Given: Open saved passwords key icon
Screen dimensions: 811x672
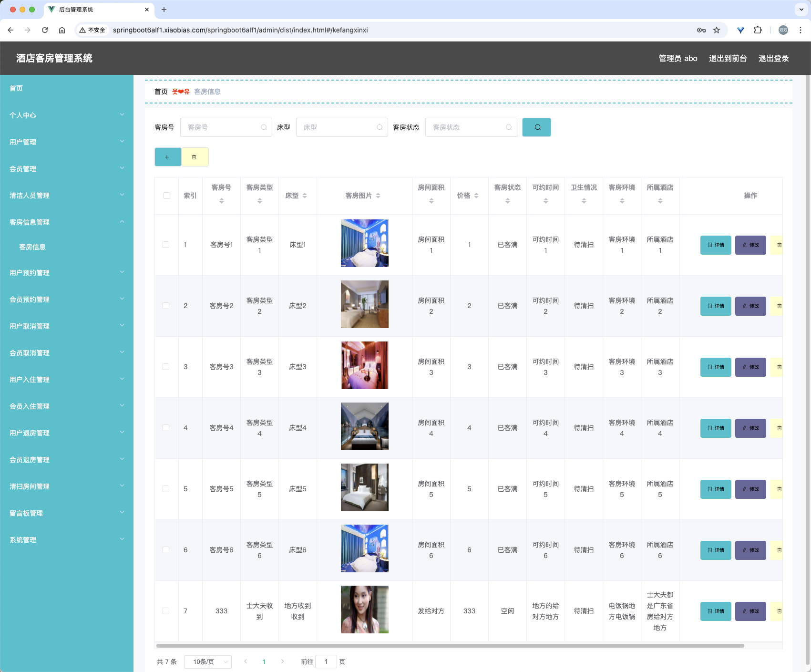Looking at the screenshot, I should pos(701,30).
